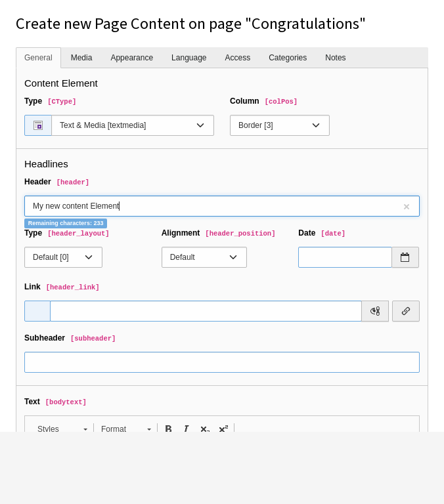Click the Date input field

point(345,257)
